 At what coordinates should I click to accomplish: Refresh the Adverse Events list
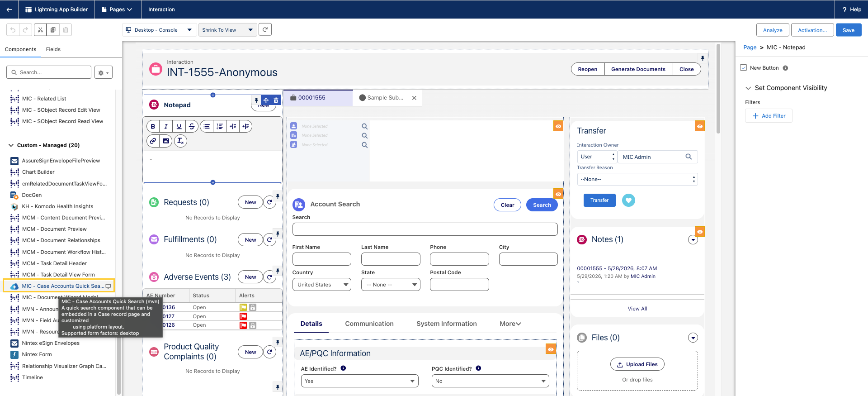click(x=270, y=277)
